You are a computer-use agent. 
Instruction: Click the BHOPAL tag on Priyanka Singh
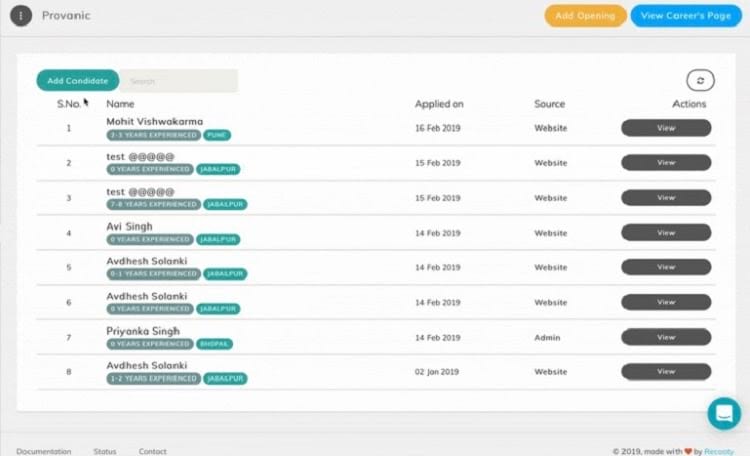tap(215, 344)
